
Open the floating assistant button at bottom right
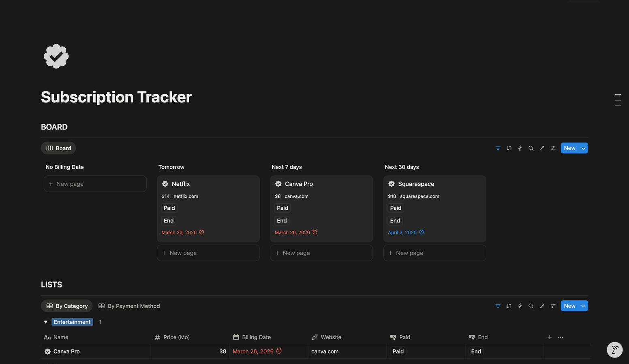(x=614, y=350)
